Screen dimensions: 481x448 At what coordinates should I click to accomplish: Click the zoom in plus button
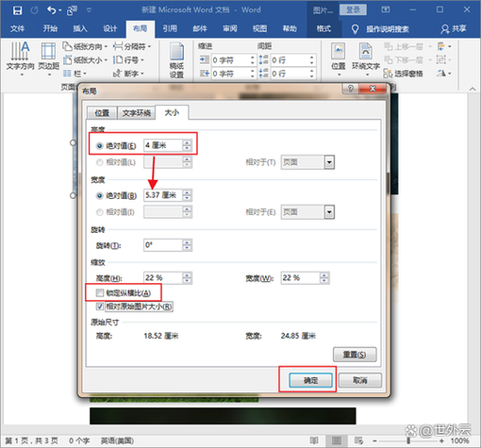point(441,440)
